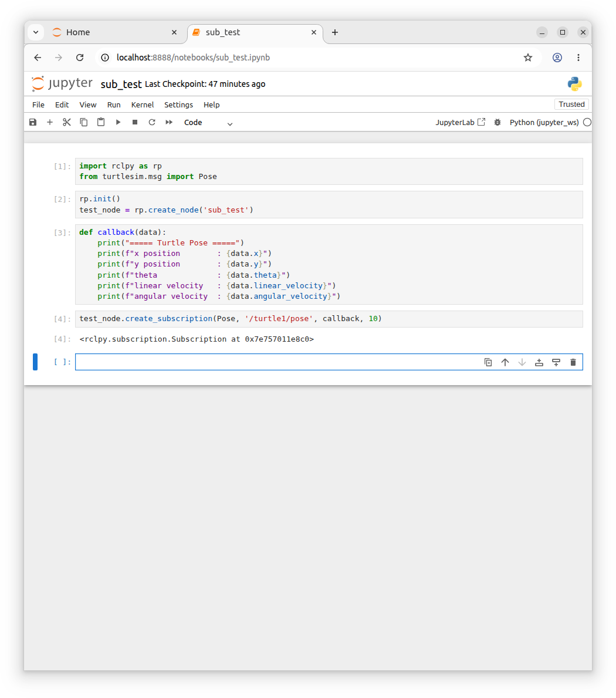The width and height of the screenshot is (616, 698).
Task: Click the Trusted notebook button
Action: point(571,104)
